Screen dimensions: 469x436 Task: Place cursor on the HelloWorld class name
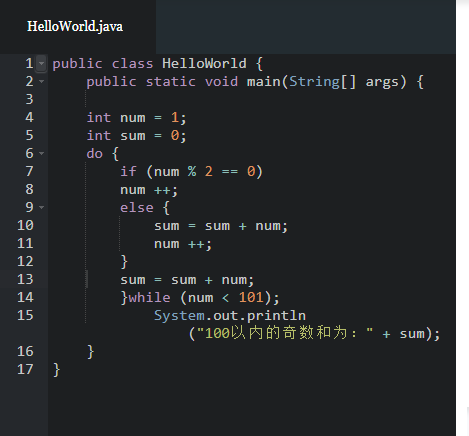pos(204,63)
